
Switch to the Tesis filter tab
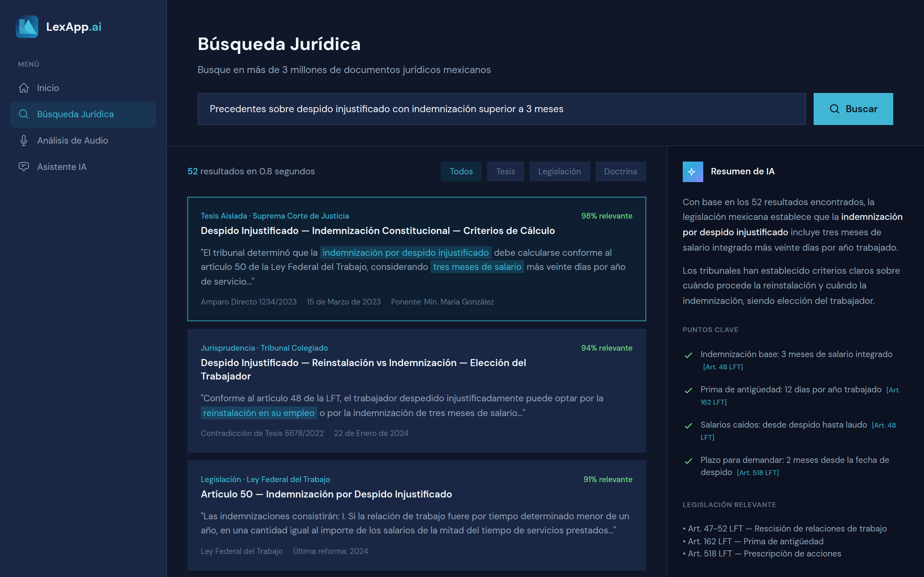[506, 171]
